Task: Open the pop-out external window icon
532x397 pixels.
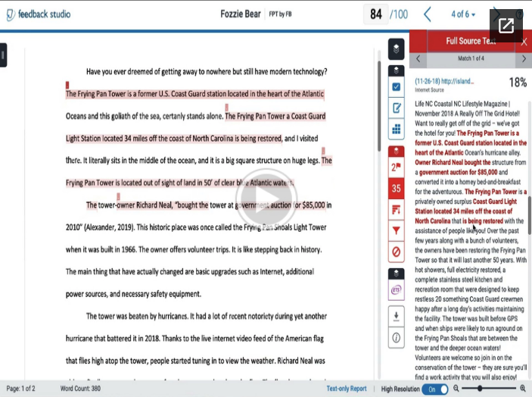Action: coord(506,26)
